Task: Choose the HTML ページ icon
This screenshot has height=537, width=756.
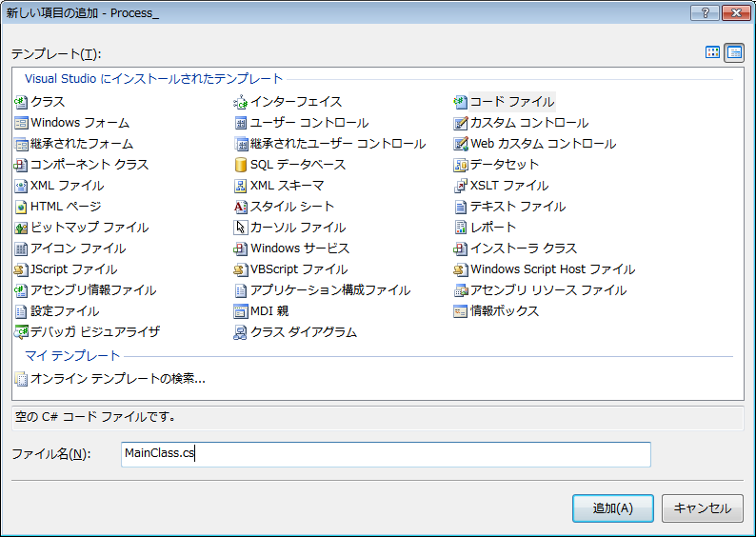Action: pos(21,207)
